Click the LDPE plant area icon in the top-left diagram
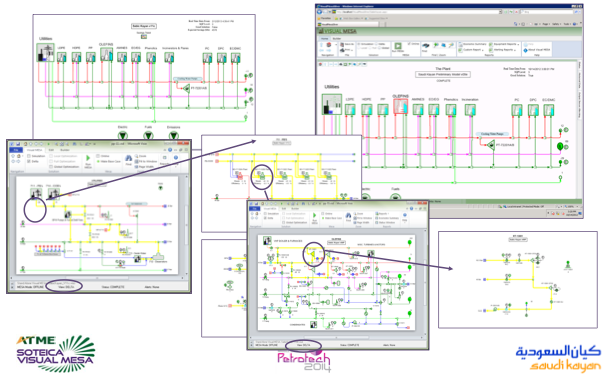 [x=61, y=58]
